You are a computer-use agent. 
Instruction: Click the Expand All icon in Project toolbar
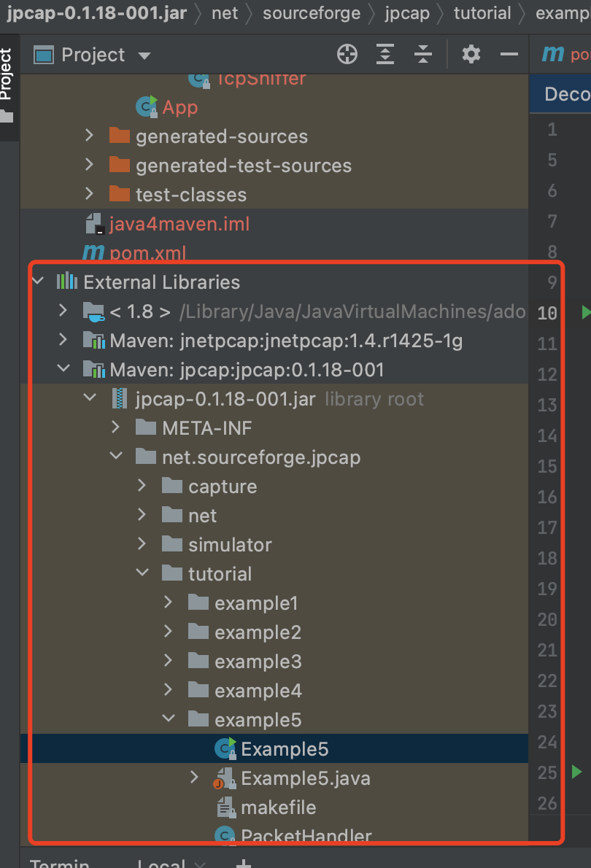click(x=385, y=53)
